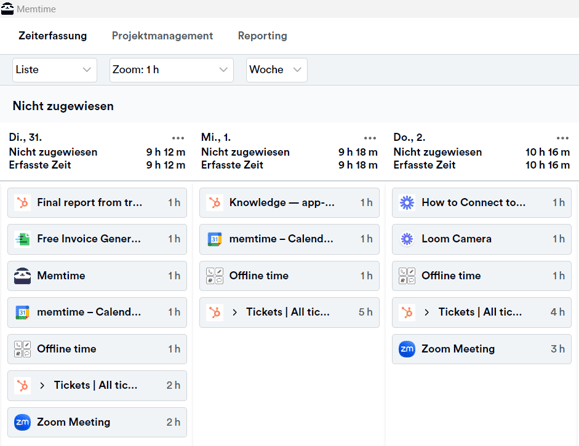Select Thursday's 'Zoom Meeting' 3 h entry
The image size is (579, 446).
[x=482, y=349]
